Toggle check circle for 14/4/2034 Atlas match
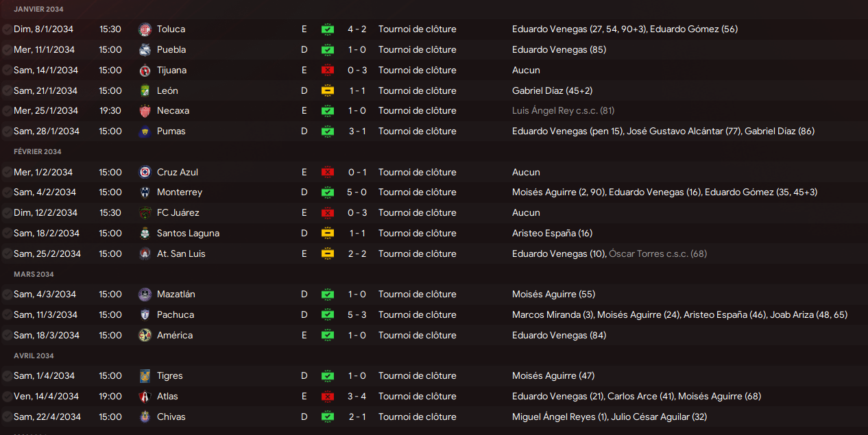The height and width of the screenshot is (435, 868). coord(7,397)
